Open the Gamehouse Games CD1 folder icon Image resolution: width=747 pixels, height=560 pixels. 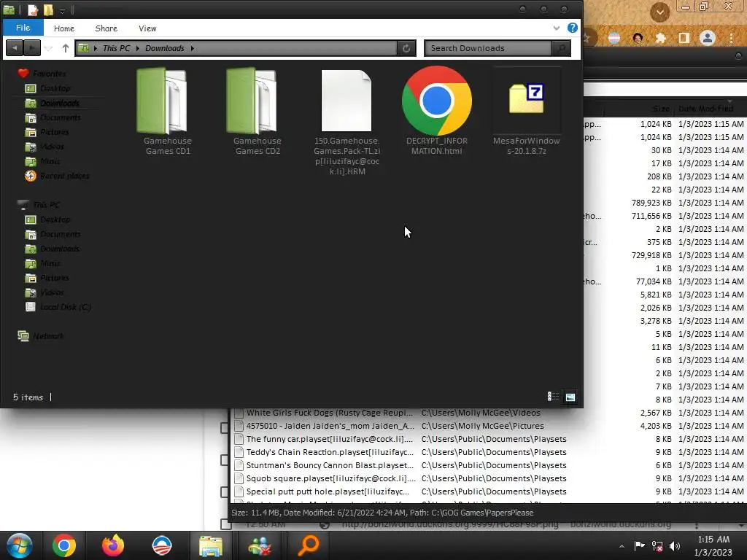(x=161, y=101)
